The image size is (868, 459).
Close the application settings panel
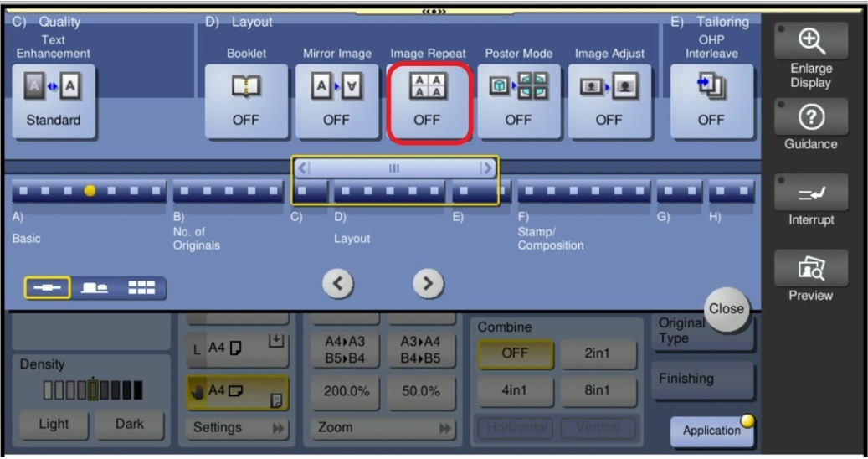pos(726,308)
